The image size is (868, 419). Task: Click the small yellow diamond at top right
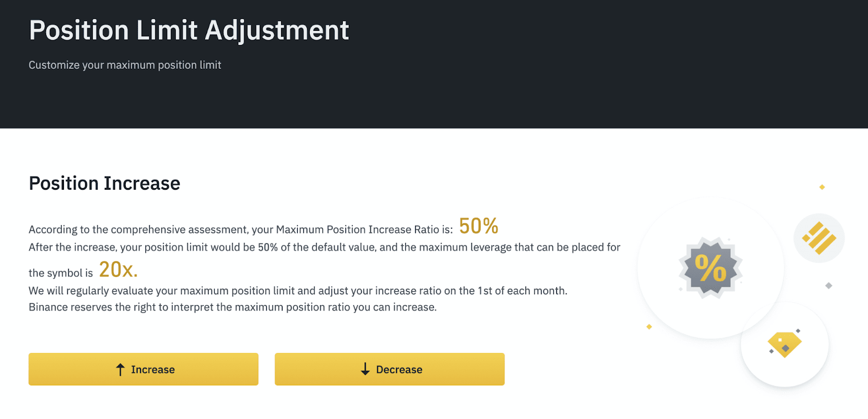(x=822, y=187)
